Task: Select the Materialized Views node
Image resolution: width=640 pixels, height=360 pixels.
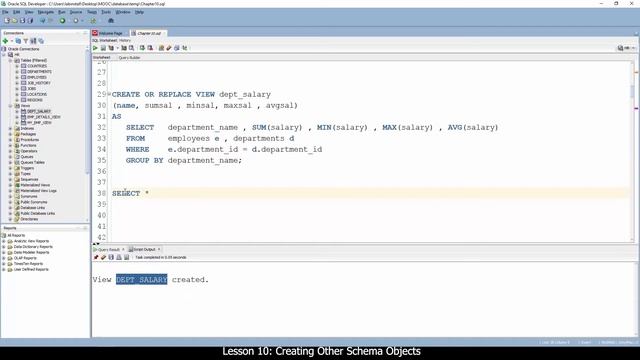Action: (35, 185)
